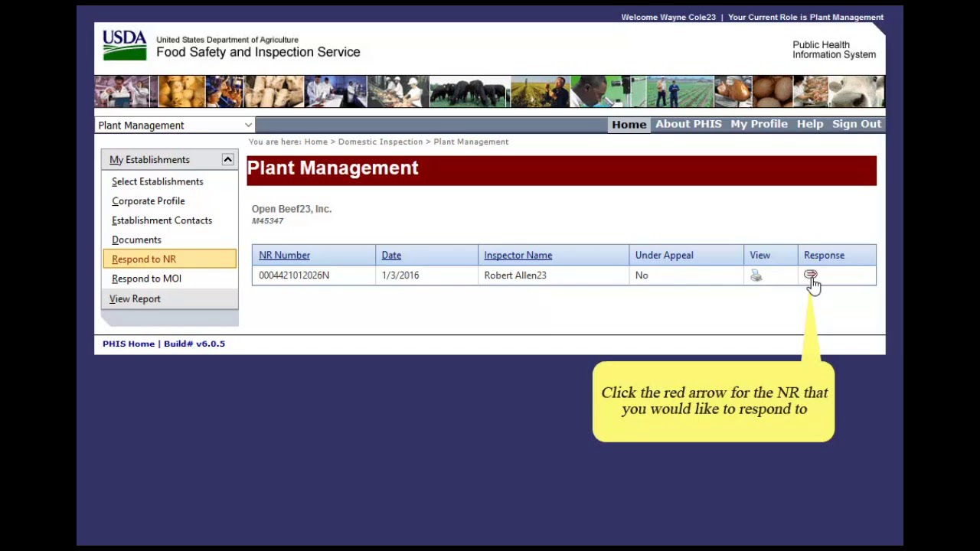The image size is (980, 551).
Task: Open Corporate Profile in sidebar
Action: (148, 201)
